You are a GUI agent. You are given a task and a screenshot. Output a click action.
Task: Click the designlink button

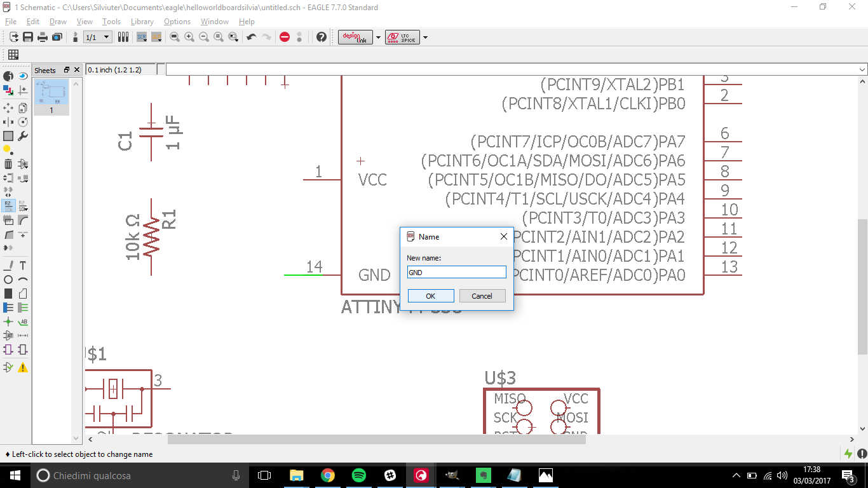pyautogui.click(x=355, y=37)
